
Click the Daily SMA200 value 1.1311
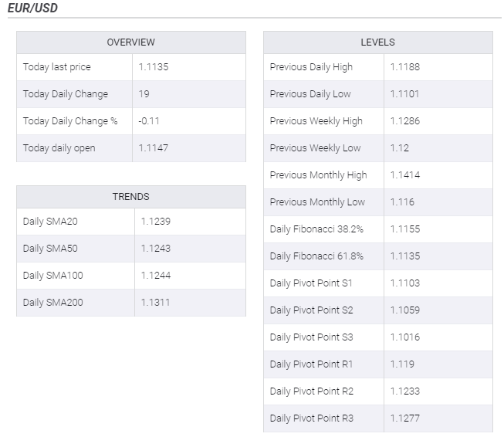click(155, 303)
